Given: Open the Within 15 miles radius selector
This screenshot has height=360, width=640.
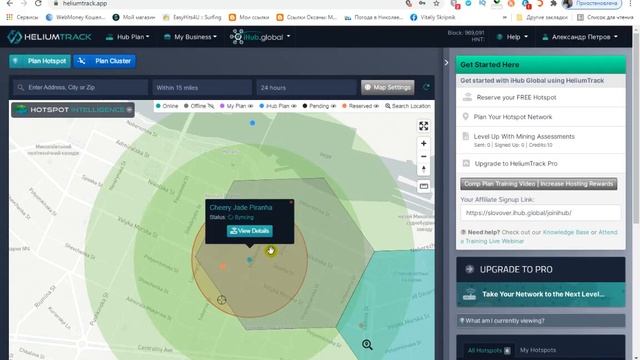Looking at the screenshot, I should (202, 87).
